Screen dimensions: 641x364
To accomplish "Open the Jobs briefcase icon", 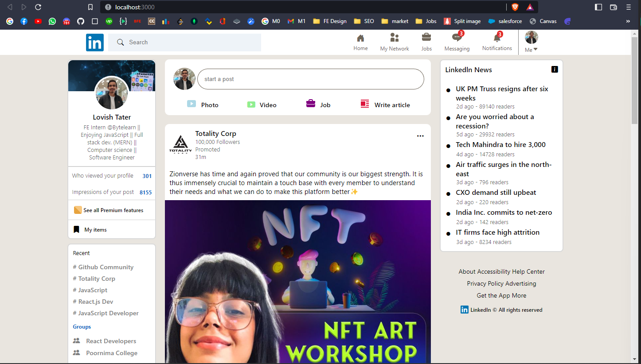I will [426, 38].
